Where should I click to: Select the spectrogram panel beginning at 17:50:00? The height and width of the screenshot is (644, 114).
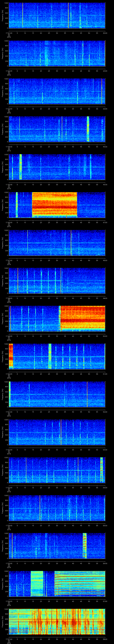(x=57, y=356)
